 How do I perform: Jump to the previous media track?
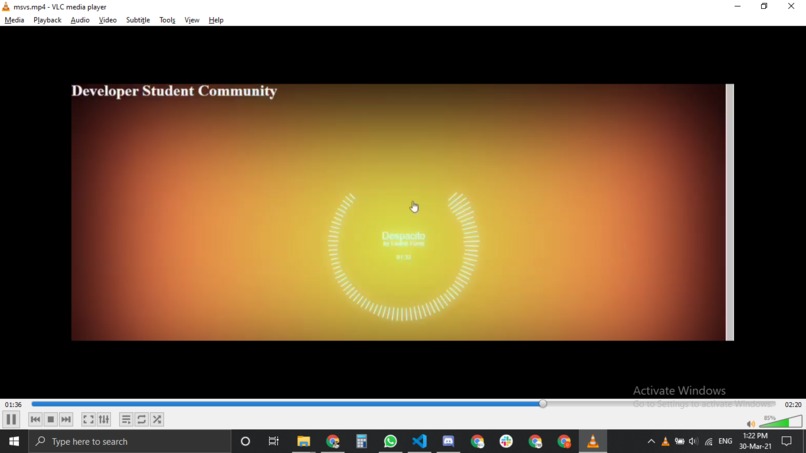[x=35, y=420]
